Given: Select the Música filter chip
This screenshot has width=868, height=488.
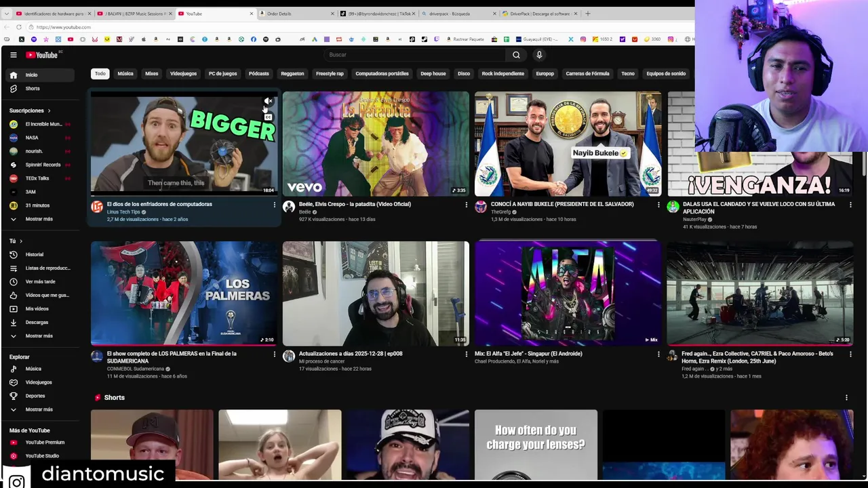Looking at the screenshot, I should (125, 73).
